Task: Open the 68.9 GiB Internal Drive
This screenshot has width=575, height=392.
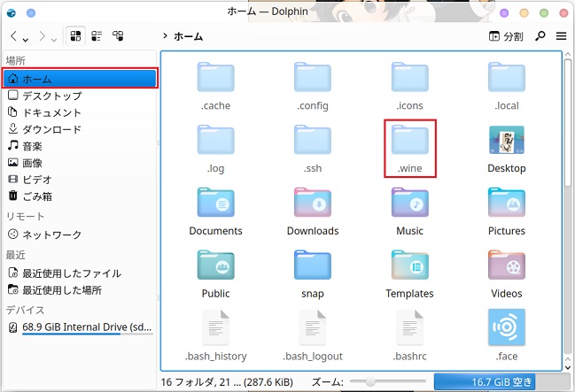Action: point(80,327)
